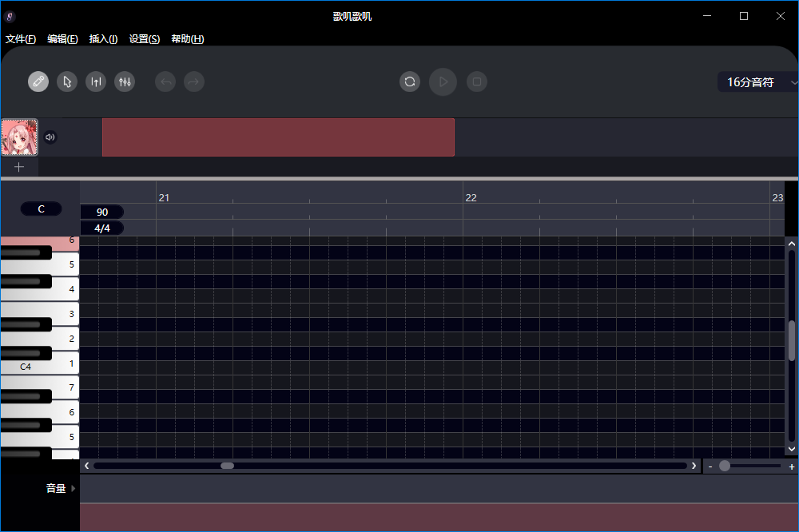Expand the 音量 parameter panel
Image resolution: width=799 pixels, height=532 pixels.
coord(60,488)
